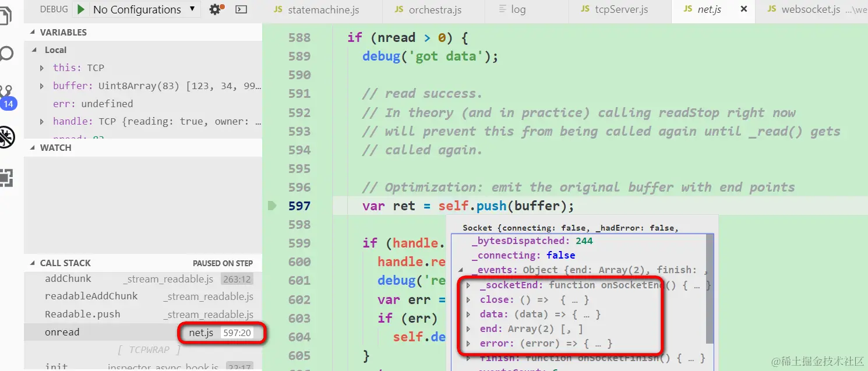This screenshot has width=868, height=371.
Task: Collapse the CALL STACK section
Action: pyautogui.click(x=33, y=263)
